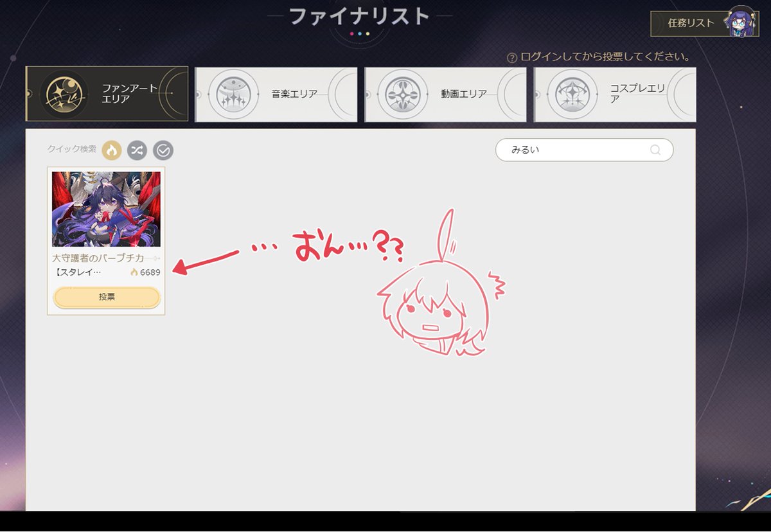Click the 【スタレイ… author text
Screen dimensions: 771x532
[x=76, y=272]
